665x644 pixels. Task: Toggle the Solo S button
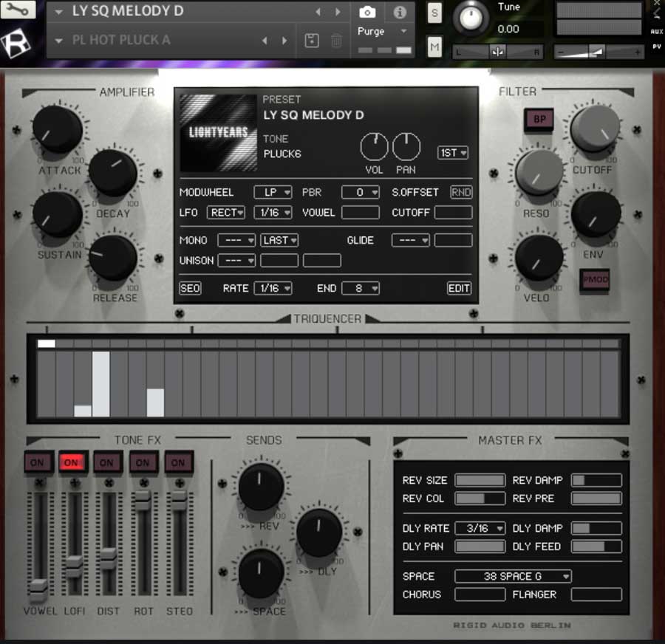(434, 13)
